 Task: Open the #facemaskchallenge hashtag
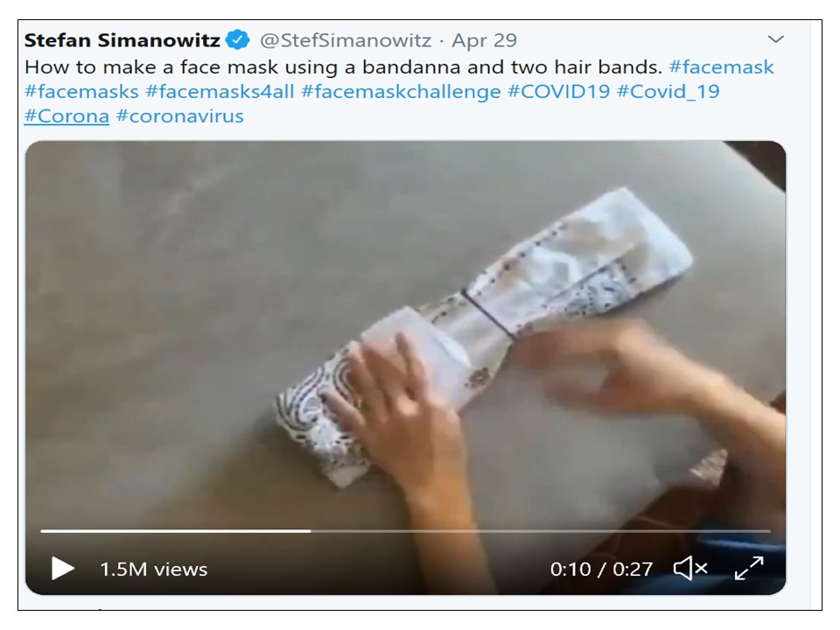(x=402, y=92)
